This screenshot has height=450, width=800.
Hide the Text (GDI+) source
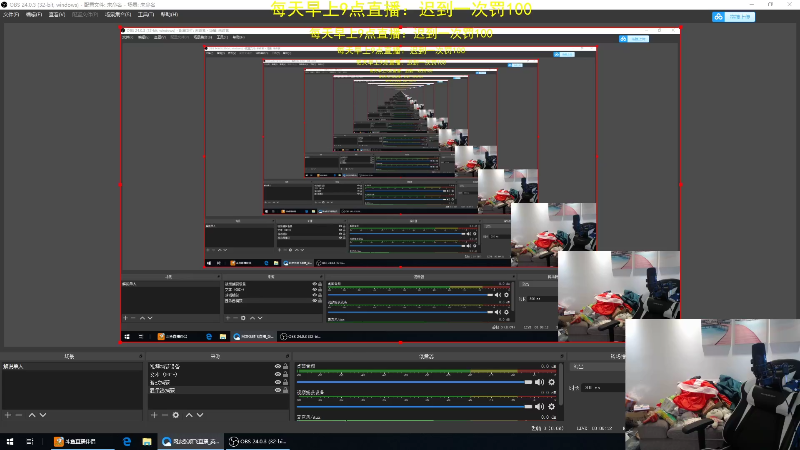[278, 374]
